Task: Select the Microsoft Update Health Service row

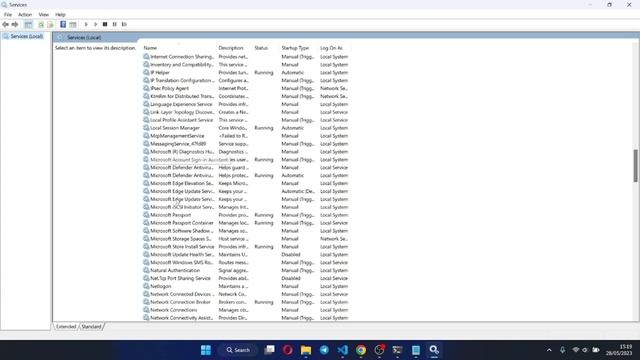Action: (246, 254)
